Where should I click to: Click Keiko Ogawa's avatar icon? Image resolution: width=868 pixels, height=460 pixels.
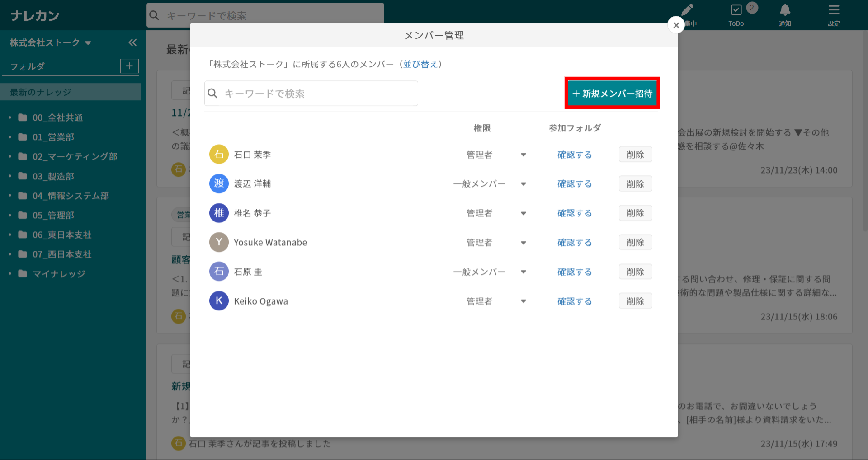(x=219, y=301)
